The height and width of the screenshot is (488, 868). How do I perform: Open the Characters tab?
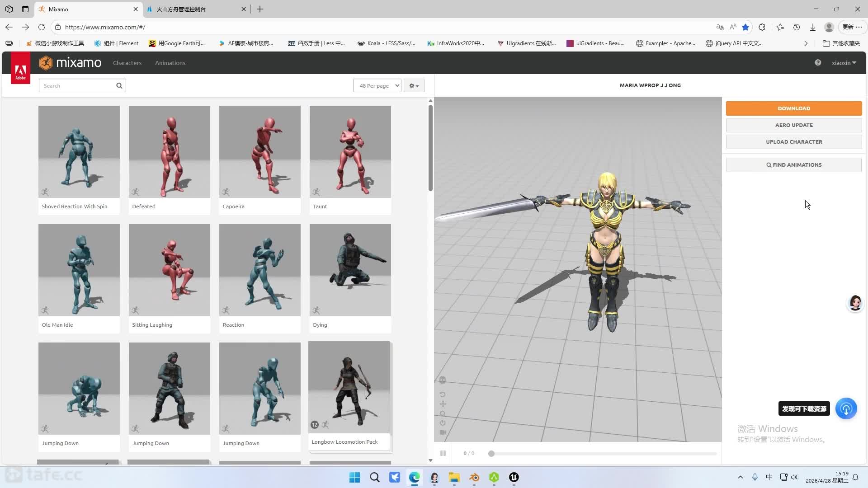tap(127, 63)
